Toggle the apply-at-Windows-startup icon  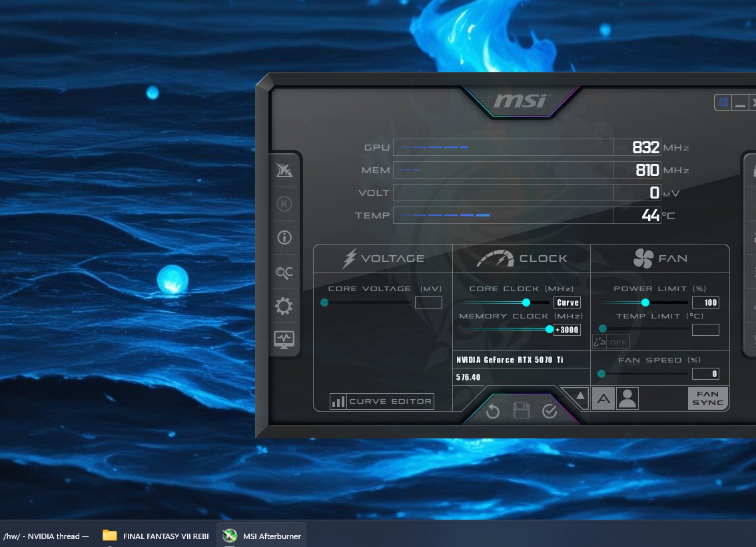click(x=723, y=102)
